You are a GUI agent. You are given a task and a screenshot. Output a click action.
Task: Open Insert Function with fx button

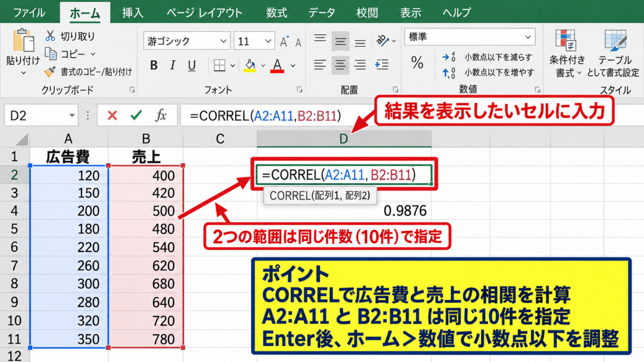coord(161,116)
